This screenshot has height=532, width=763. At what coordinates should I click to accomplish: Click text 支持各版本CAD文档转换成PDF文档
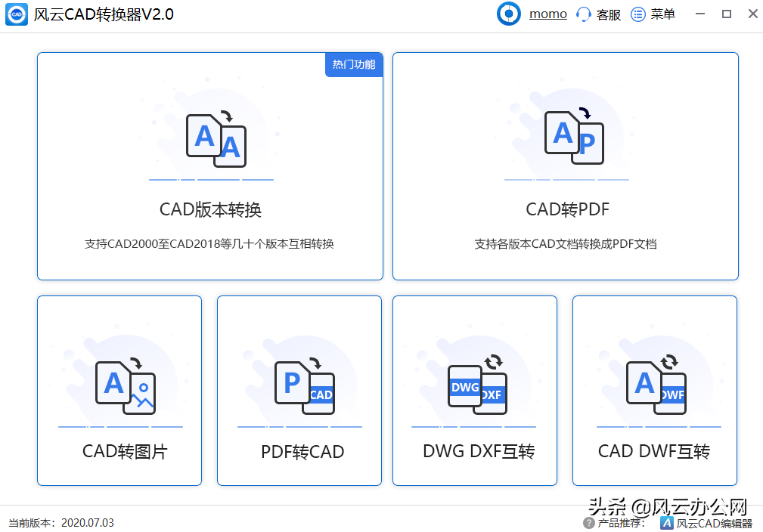tap(566, 243)
